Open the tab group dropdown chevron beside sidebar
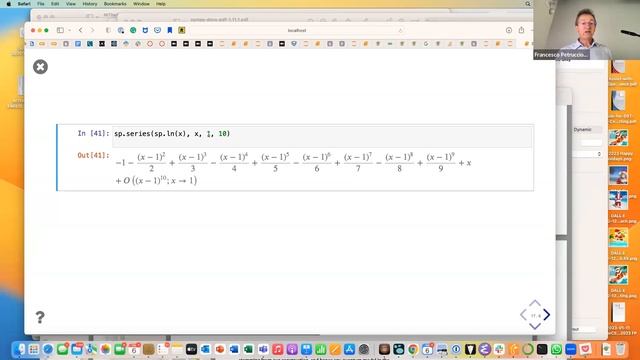This screenshot has width=640, height=360. tap(69, 30)
